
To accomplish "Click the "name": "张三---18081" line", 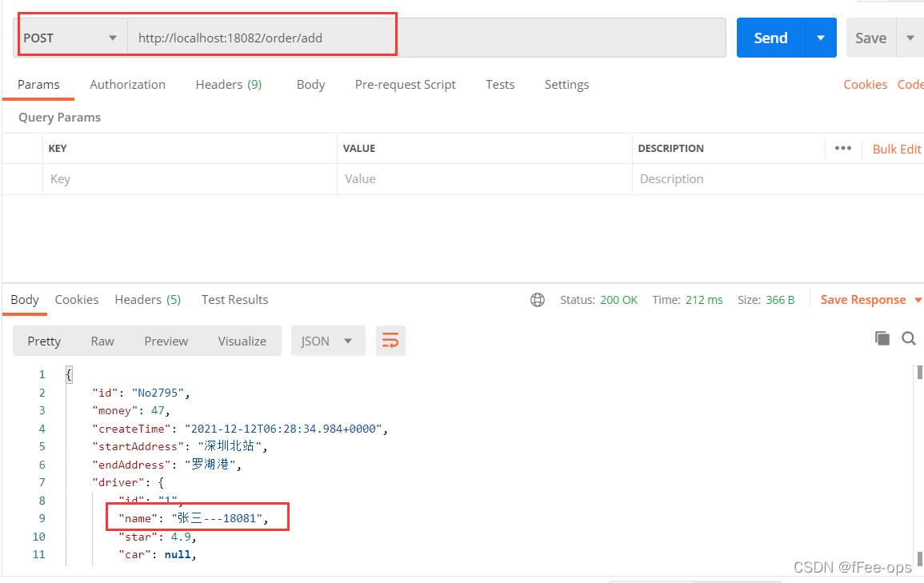I will coord(194,518).
